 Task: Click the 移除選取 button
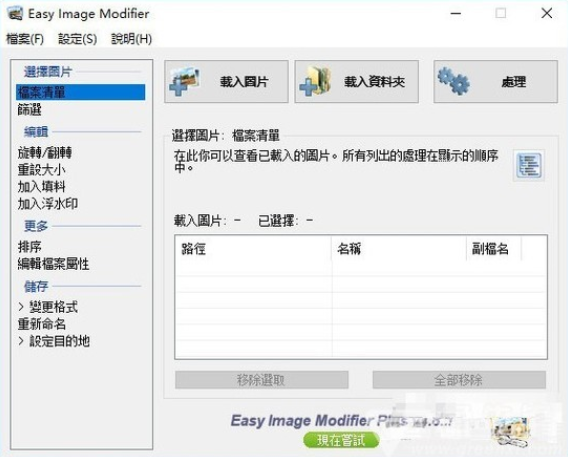262,380
